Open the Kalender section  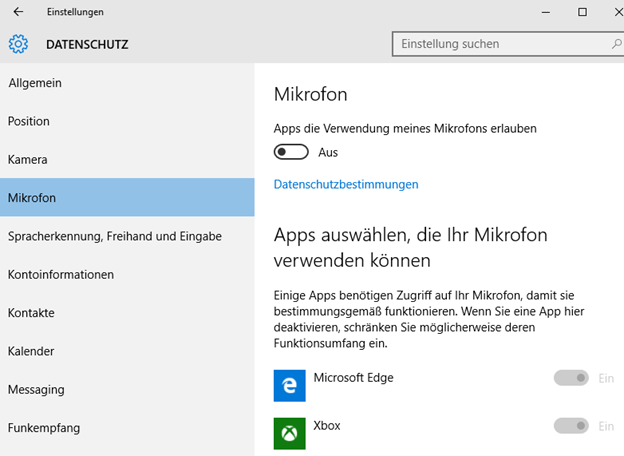(x=127, y=351)
